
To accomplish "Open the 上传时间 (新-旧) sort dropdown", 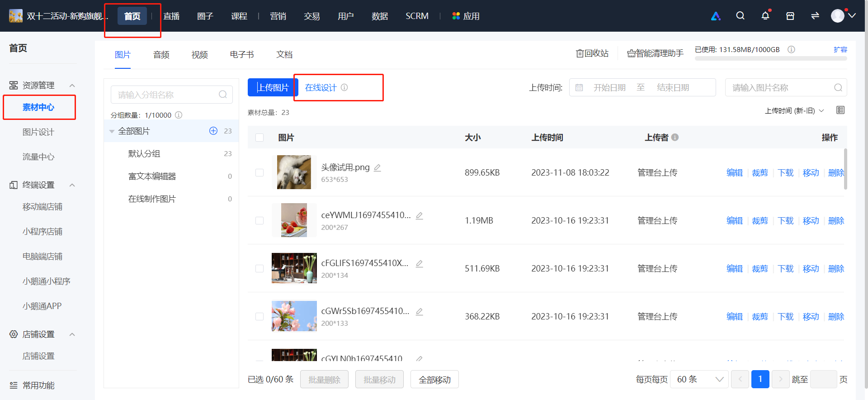I will coord(794,111).
